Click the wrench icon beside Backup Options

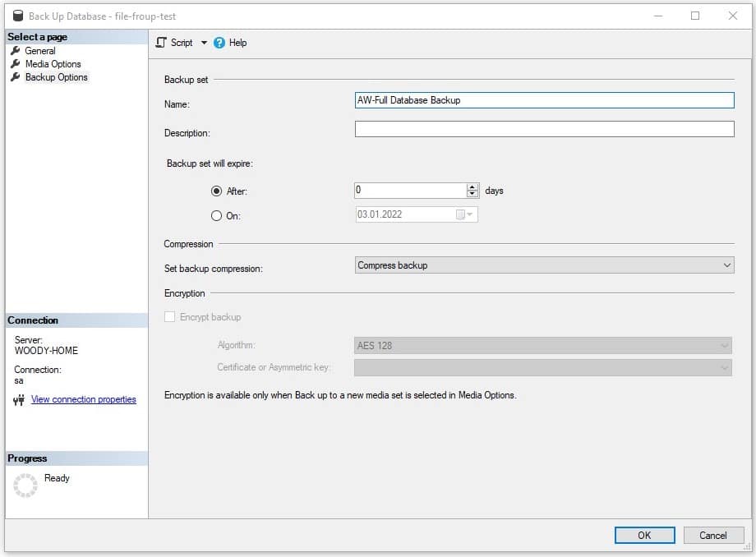(x=16, y=76)
